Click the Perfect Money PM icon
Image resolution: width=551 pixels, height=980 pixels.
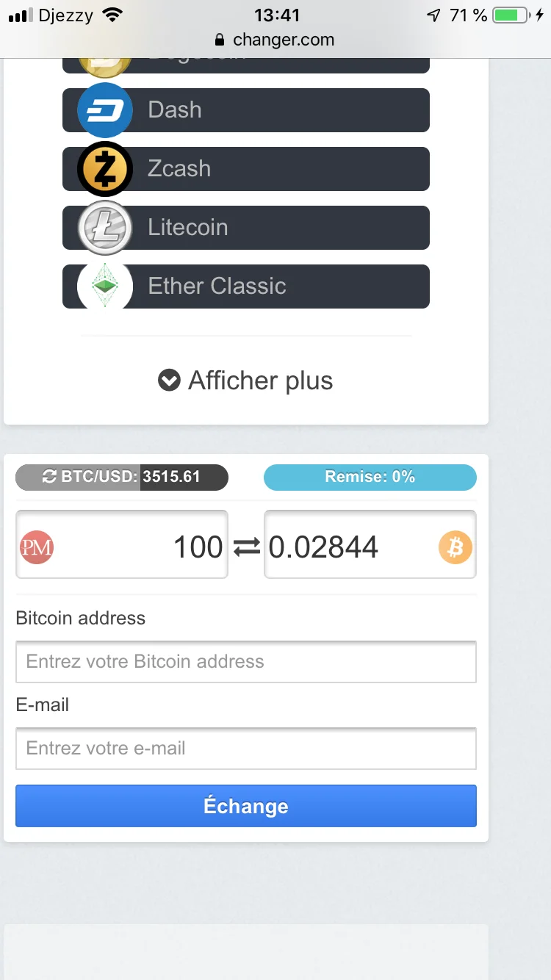[37, 547]
